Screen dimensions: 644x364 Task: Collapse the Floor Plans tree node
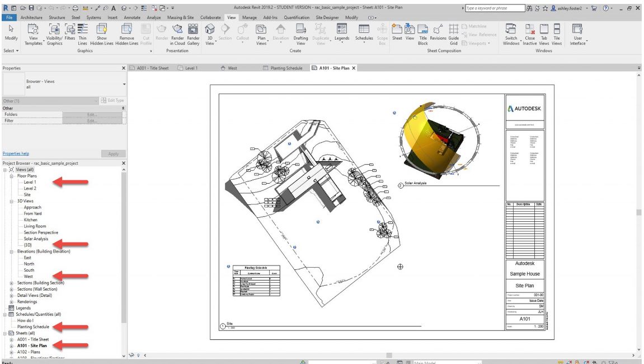click(x=12, y=176)
